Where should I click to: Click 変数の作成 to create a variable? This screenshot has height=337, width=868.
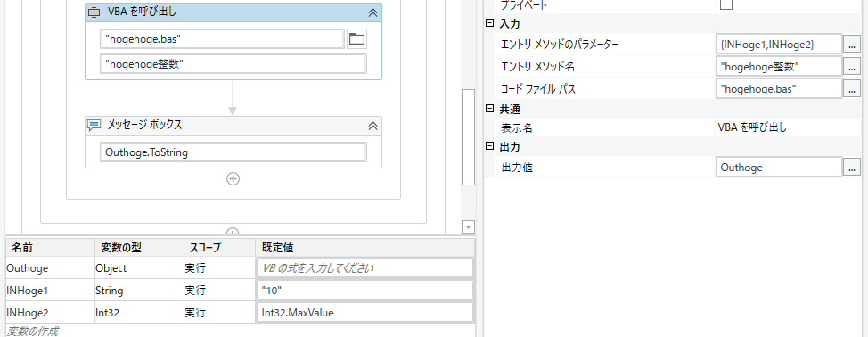coord(33,332)
